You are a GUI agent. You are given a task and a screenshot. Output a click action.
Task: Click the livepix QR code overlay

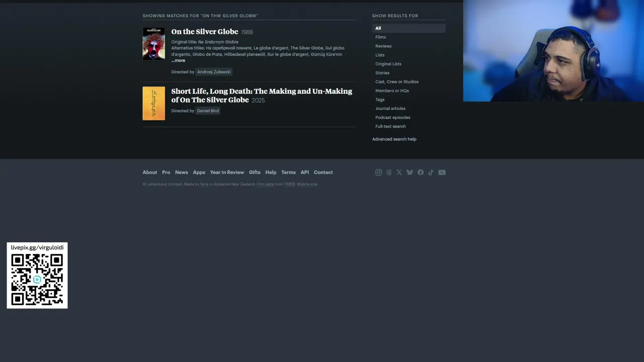[37, 280]
